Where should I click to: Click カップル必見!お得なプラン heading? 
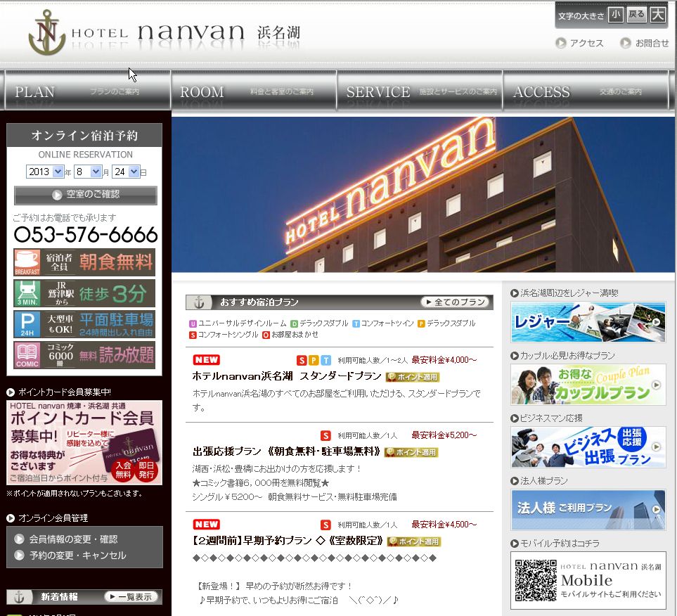coord(567,356)
